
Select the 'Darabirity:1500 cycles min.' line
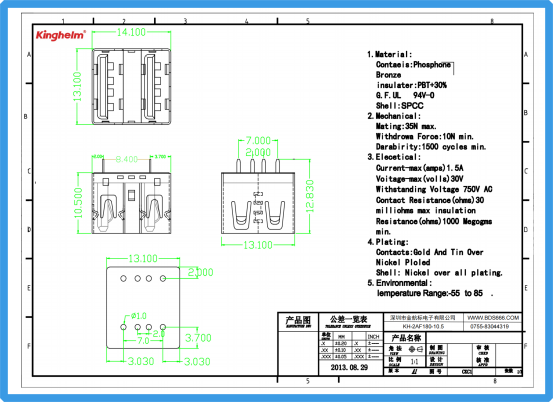coord(431,147)
